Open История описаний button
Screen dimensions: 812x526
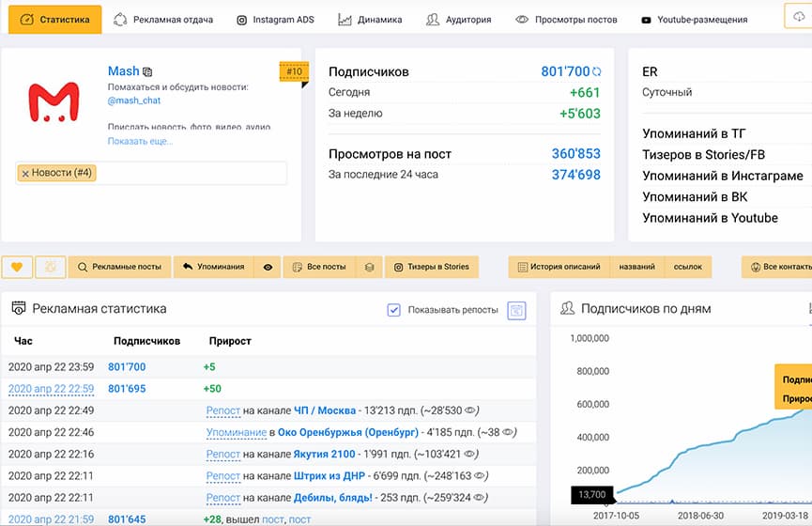(559, 267)
